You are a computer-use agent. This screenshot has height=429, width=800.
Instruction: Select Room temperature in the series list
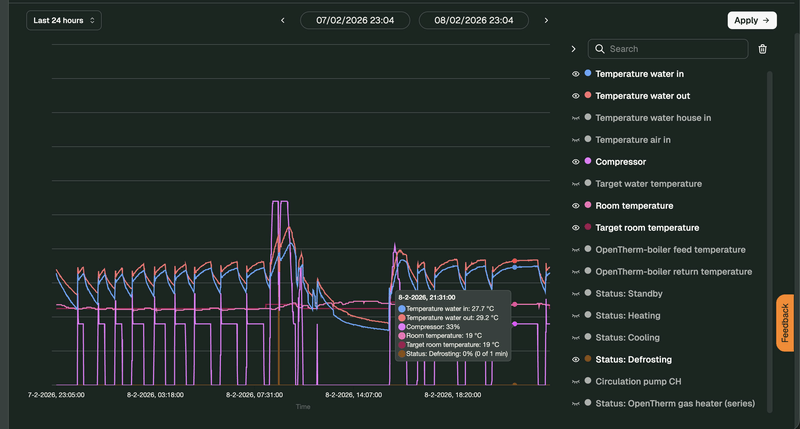(x=634, y=206)
